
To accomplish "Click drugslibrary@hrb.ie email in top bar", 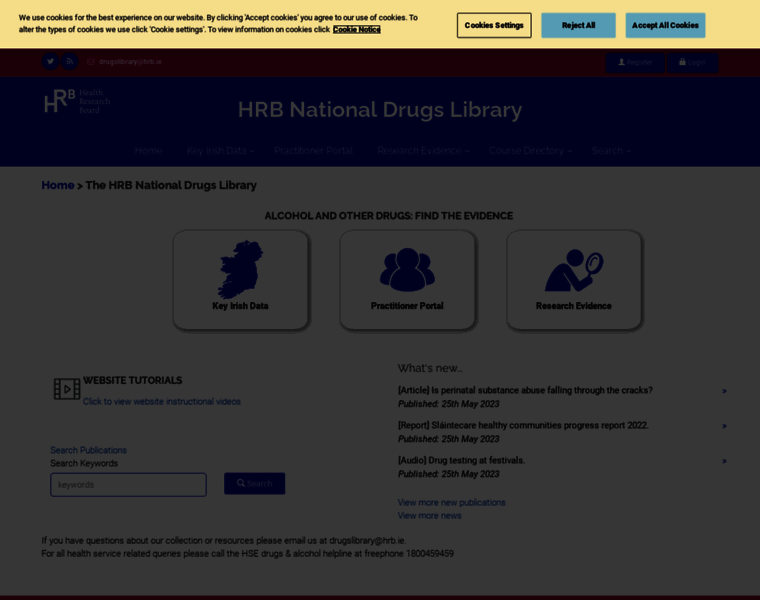I will point(130,62).
